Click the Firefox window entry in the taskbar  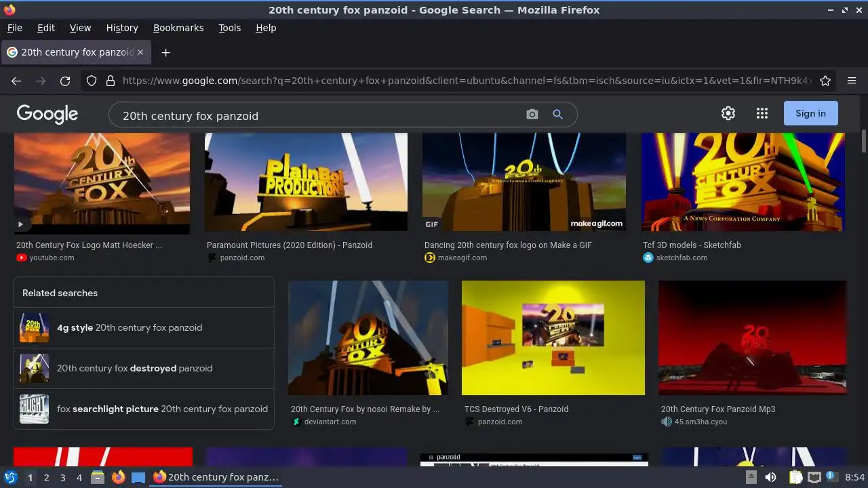point(216,477)
